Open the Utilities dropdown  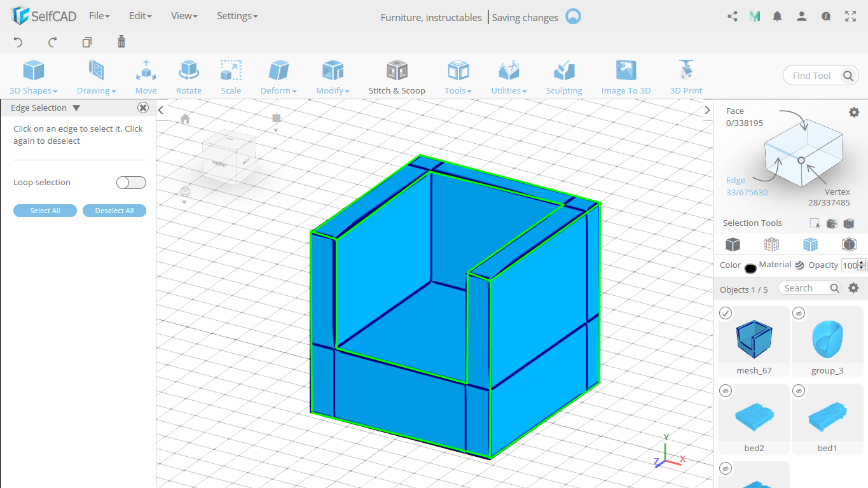pos(509,77)
